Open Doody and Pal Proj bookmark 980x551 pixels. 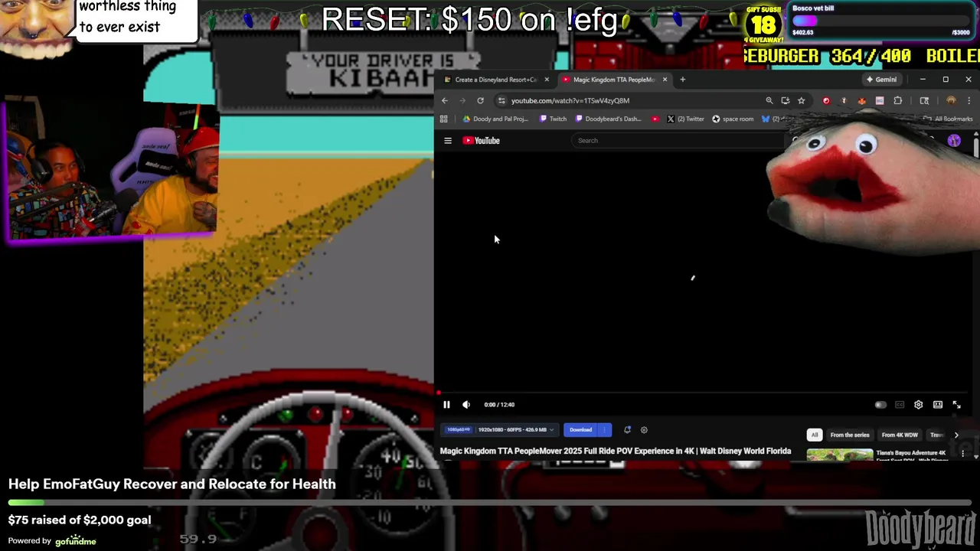coord(495,119)
